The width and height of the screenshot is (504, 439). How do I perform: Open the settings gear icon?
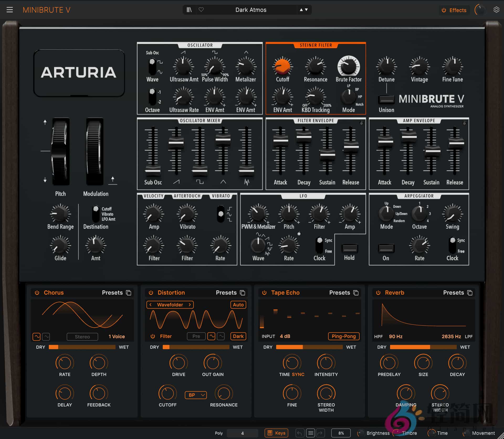[x=496, y=10]
